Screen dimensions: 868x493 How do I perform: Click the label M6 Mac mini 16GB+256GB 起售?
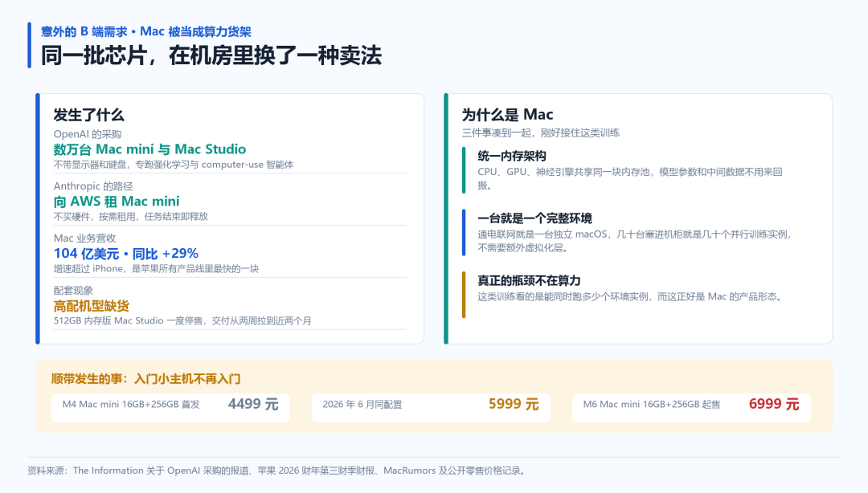coord(652,405)
